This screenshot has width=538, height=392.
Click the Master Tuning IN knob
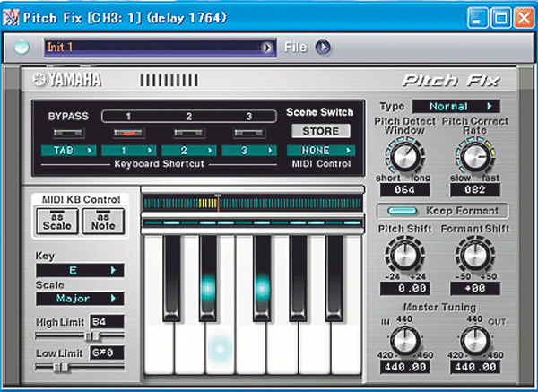click(405, 340)
